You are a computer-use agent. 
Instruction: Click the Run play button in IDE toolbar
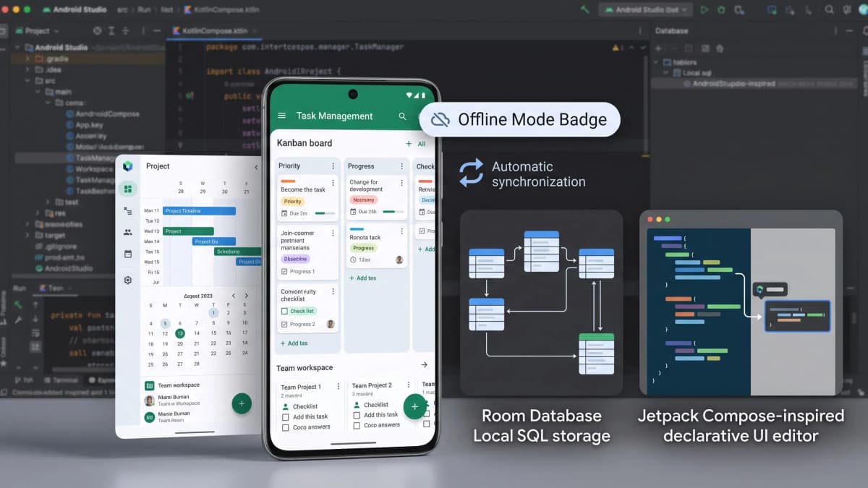(x=703, y=9)
